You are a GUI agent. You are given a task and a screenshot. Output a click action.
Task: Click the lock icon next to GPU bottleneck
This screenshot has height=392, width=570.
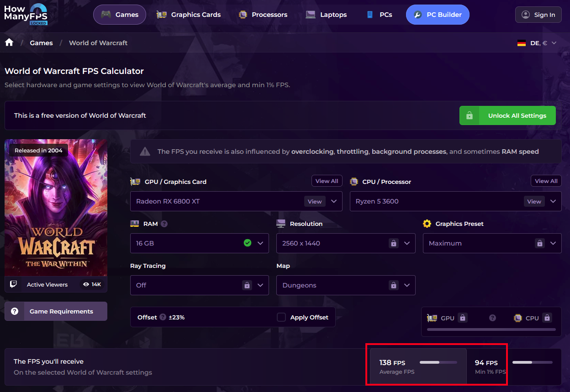462,318
